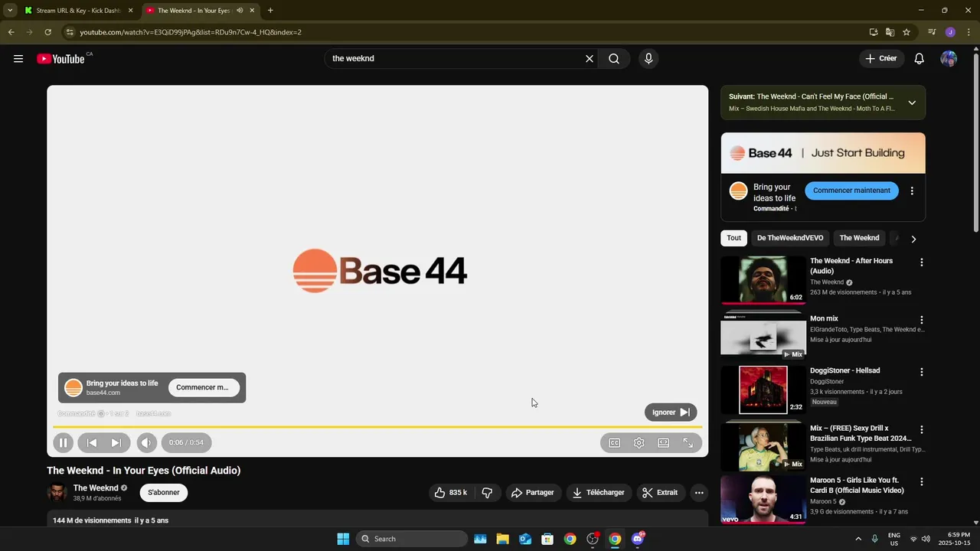
Task: Open the player settings gear
Action: [x=639, y=442]
